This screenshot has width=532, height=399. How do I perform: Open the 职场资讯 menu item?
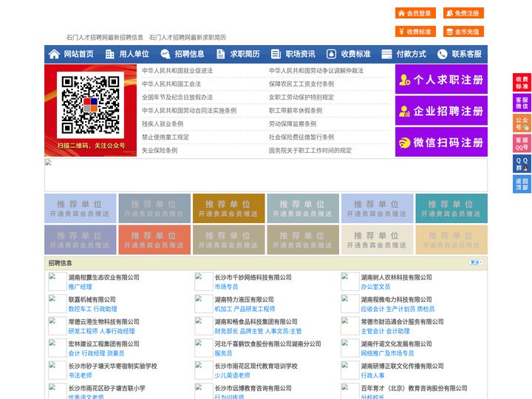point(300,54)
